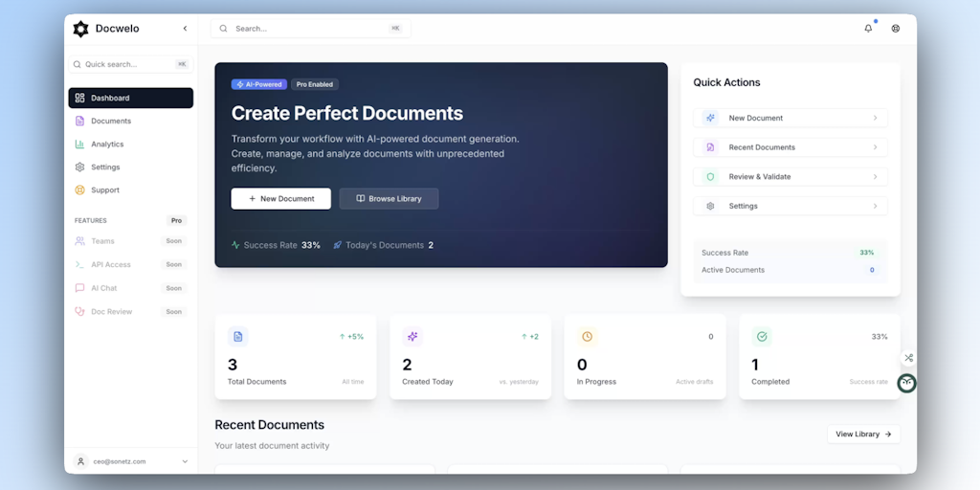Open Settings from the sidebar menu
This screenshot has height=490, width=980.
pyautogui.click(x=130, y=167)
